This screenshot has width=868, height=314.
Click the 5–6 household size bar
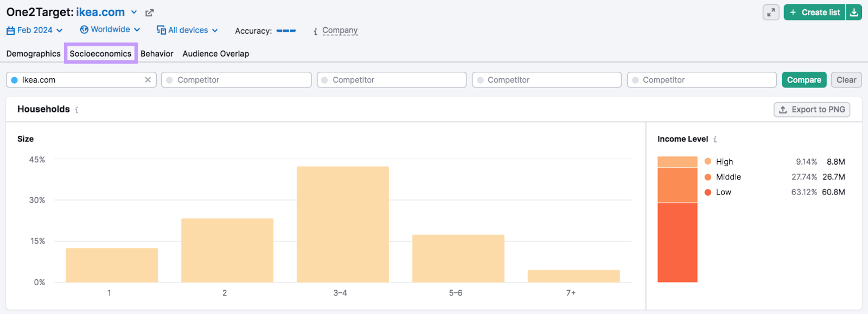pos(458,259)
